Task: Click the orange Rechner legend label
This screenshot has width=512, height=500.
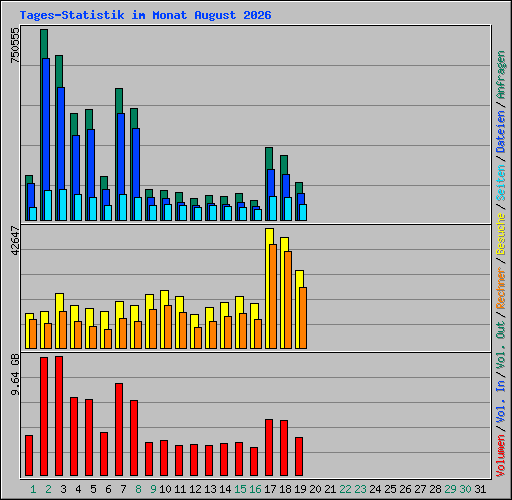Action: coord(501,288)
